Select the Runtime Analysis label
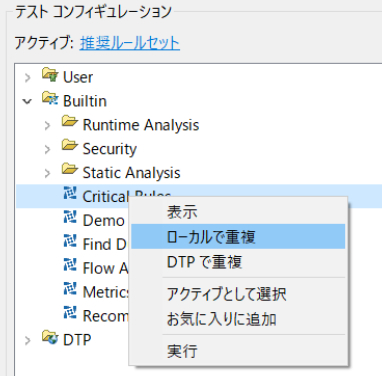The image size is (382, 376). 141,125
